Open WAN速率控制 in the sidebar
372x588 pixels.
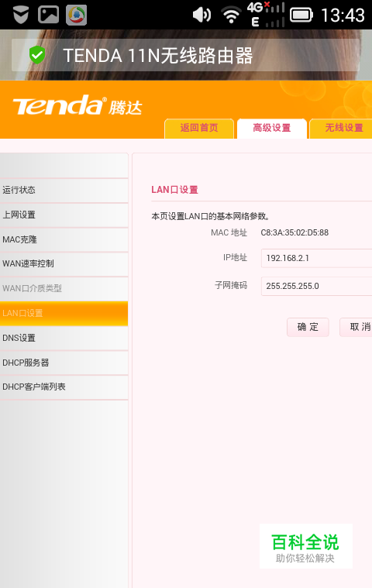point(64,263)
